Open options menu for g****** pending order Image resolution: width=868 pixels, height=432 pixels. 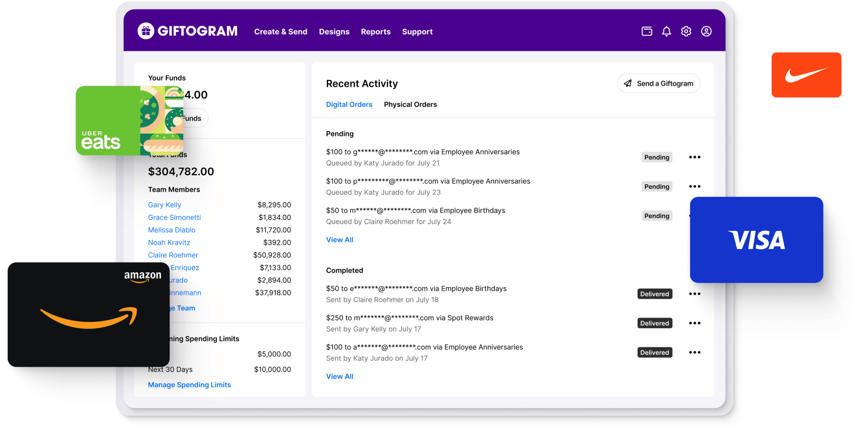coord(694,157)
